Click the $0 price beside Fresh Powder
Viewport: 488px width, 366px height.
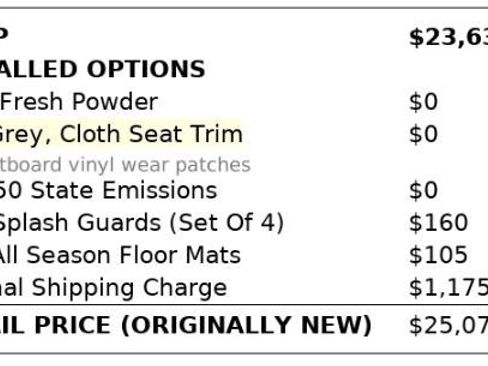(x=423, y=102)
